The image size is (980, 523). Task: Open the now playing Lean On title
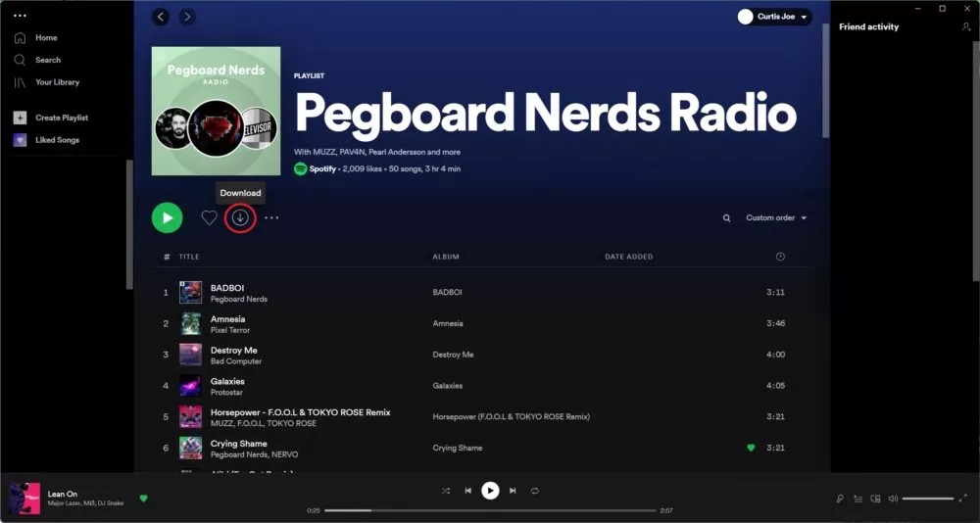click(63, 495)
